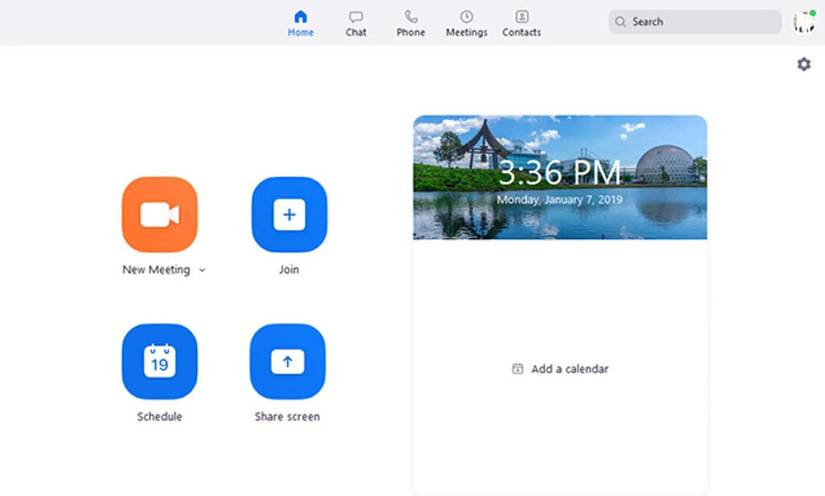Image resolution: width=825 pixels, height=496 pixels.
Task: Focus the Search input field
Action: pyautogui.click(x=700, y=22)
